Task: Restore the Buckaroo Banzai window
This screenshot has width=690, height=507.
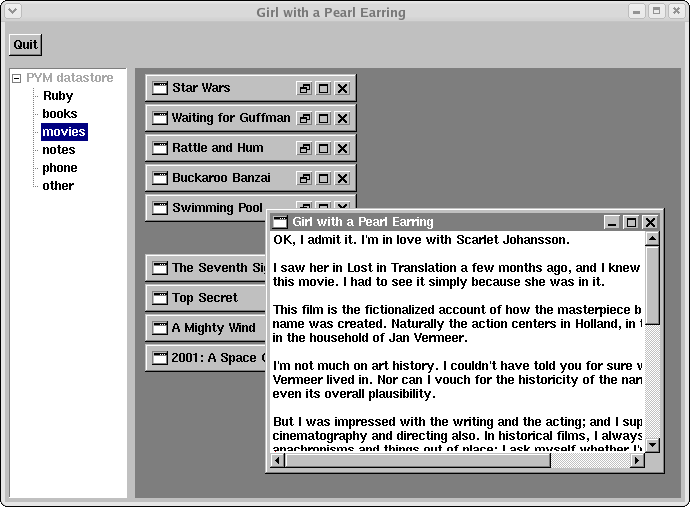Action: [x=305, y=178]
